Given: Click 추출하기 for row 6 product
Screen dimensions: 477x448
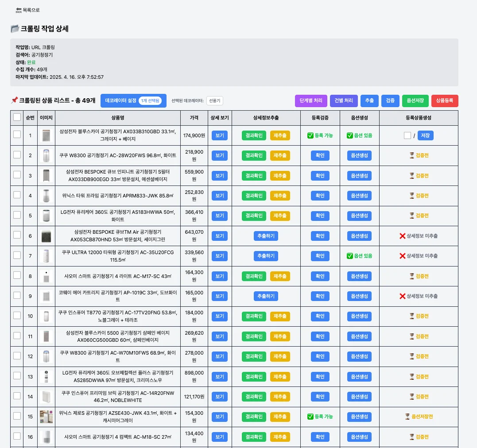Looking at the screenshot, I should click(266, 236).
